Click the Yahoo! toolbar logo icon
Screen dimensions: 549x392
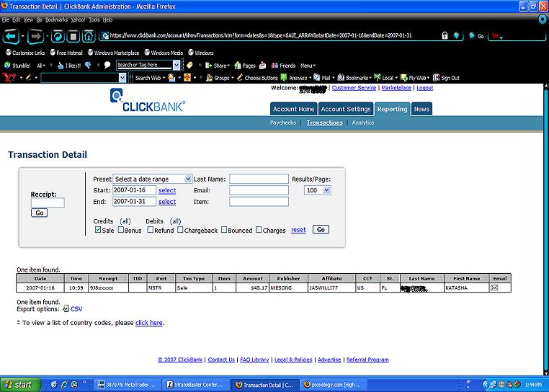(9, 77)
